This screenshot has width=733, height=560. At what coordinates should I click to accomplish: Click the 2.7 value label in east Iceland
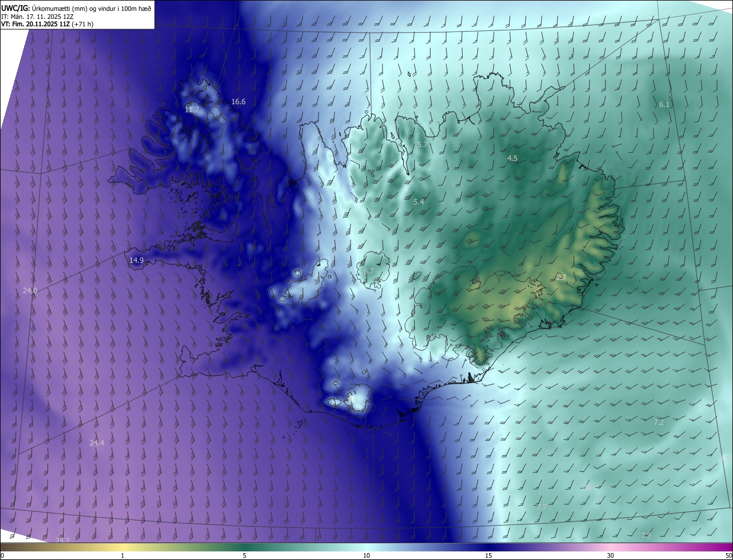coord(562,277)
